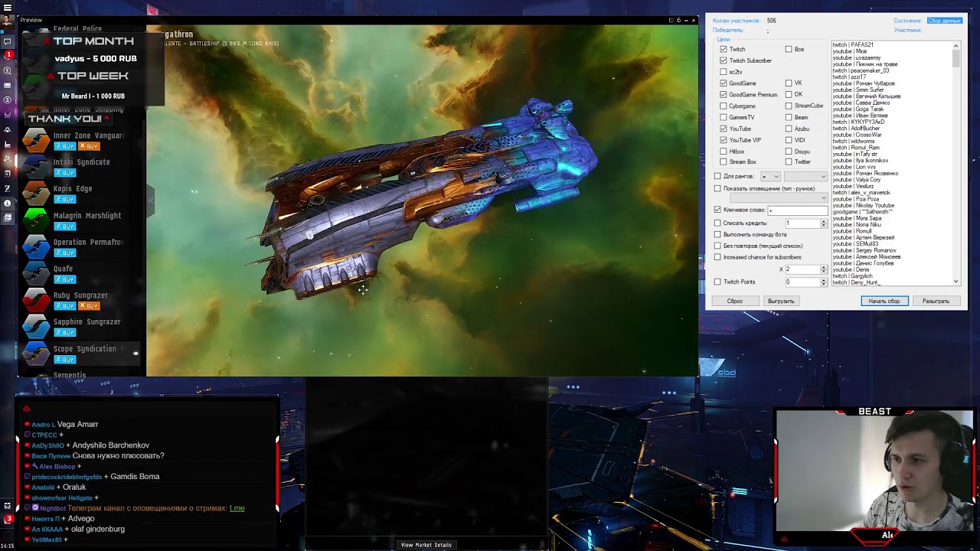This screenshot has width=980, height=551.
Task: Open the Z icon in Neocom sidebar
Action: point(8,188)
